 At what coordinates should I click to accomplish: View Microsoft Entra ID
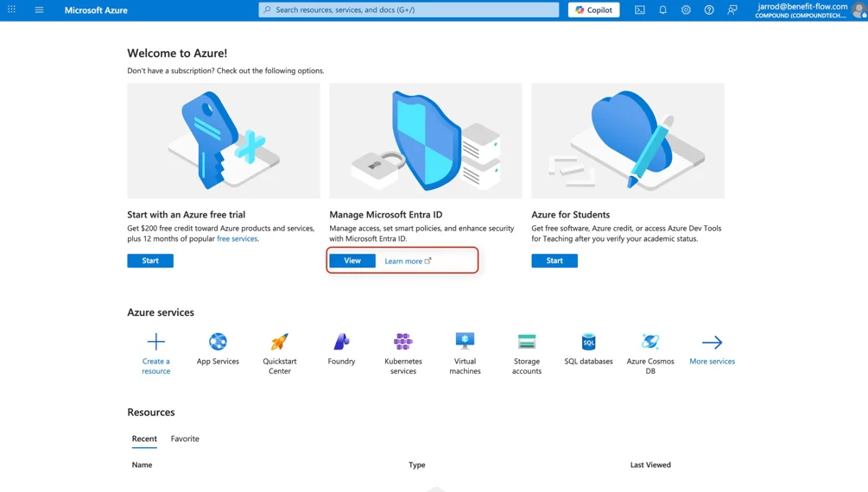(352, 261)
